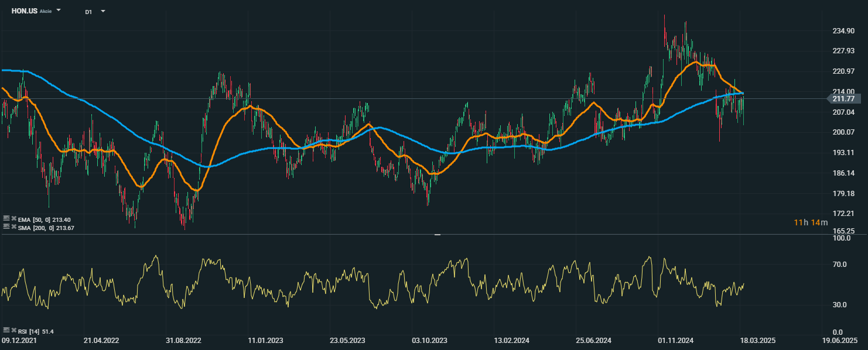
Task: Click the 11h 14m candle countdown timer
Action: 811,222
